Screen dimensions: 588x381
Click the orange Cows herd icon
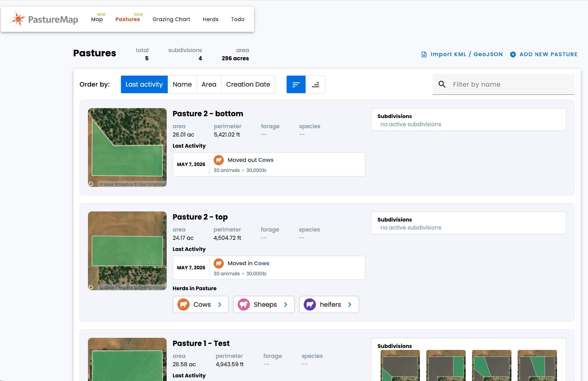(183, 305)
